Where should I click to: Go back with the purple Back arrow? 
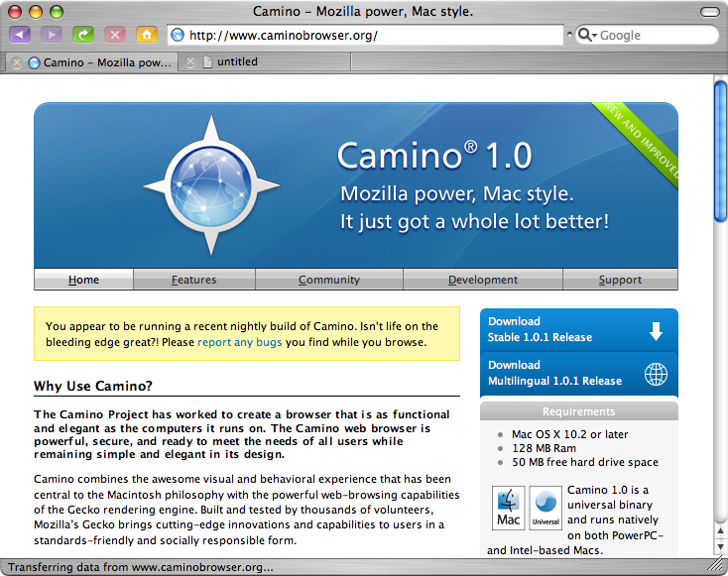pos(20,35)
